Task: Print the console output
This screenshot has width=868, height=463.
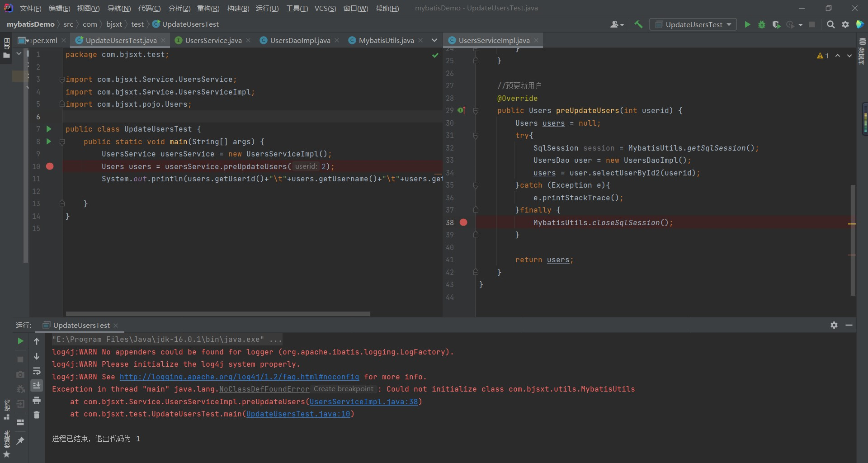Action: pos(37,401)
